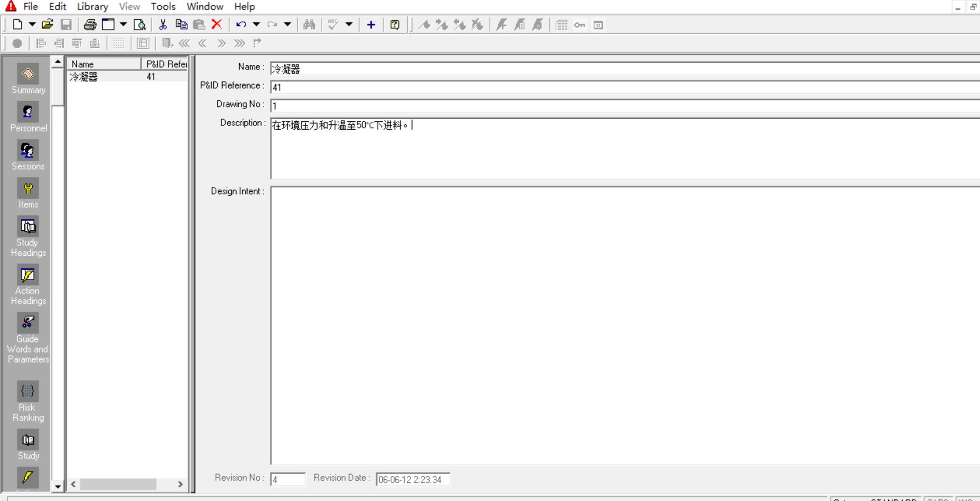Open the help question mark icon
Image resolution: width=980 pixels, height=501 pixels.
[x=395, y=24]
